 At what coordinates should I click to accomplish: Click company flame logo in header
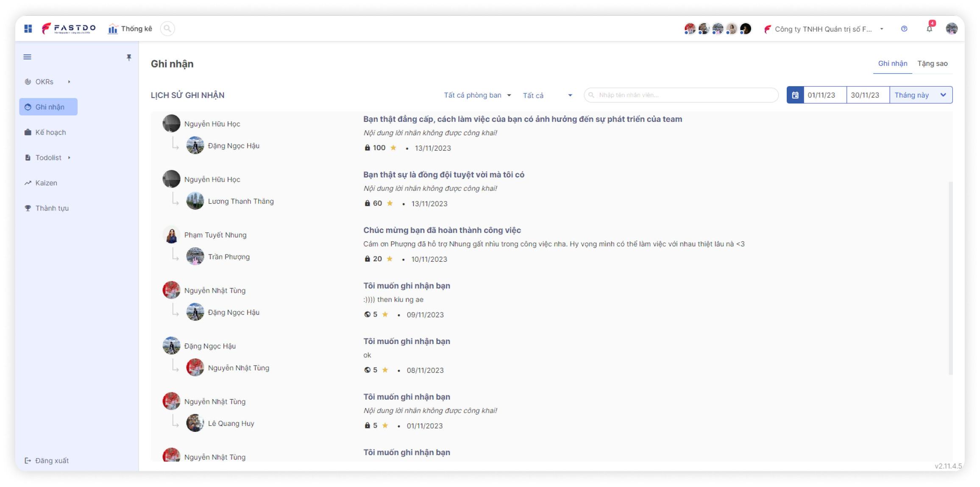pos(768,29)
